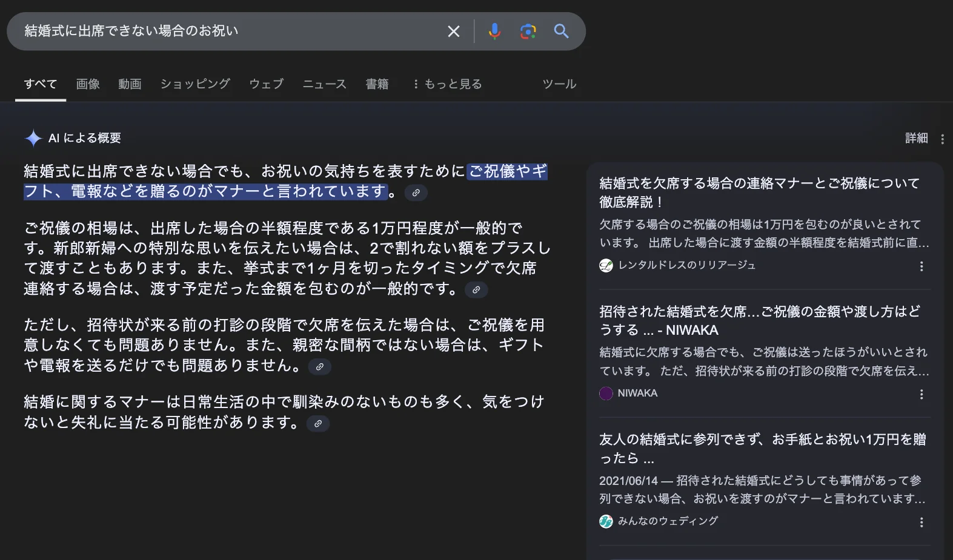Click the highlighted text ご祝儀やギフト

click(508, 171)
